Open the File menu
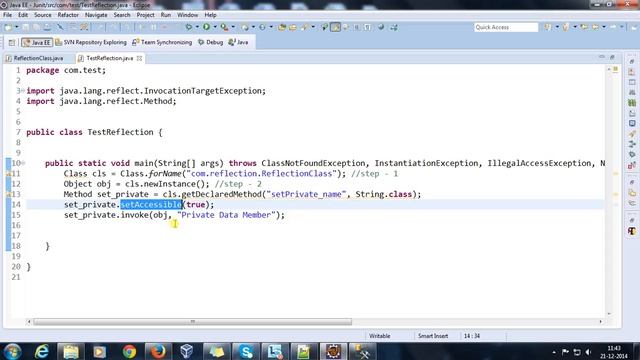This screenshot has width=640, height=360. point(7,15)
